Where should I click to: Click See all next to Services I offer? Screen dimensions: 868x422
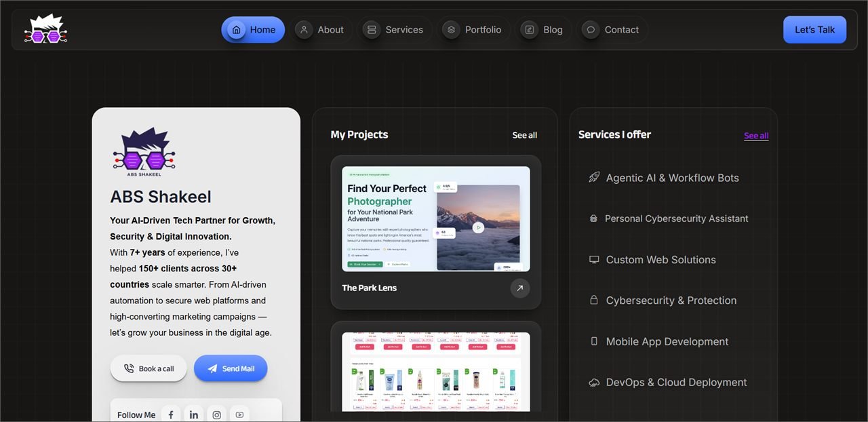point(756,136)
